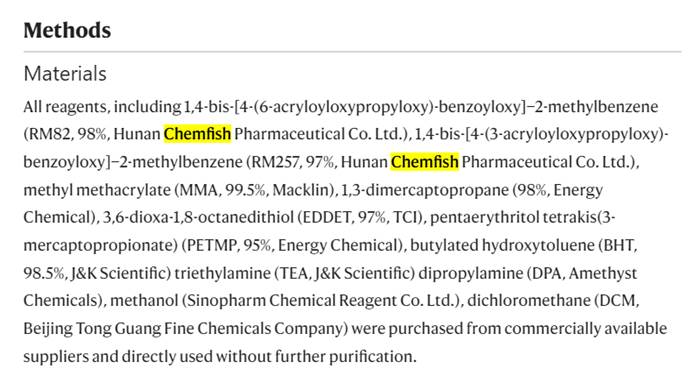Click the word Macklin
Viewport: 692px width, 383px height.
301,190
